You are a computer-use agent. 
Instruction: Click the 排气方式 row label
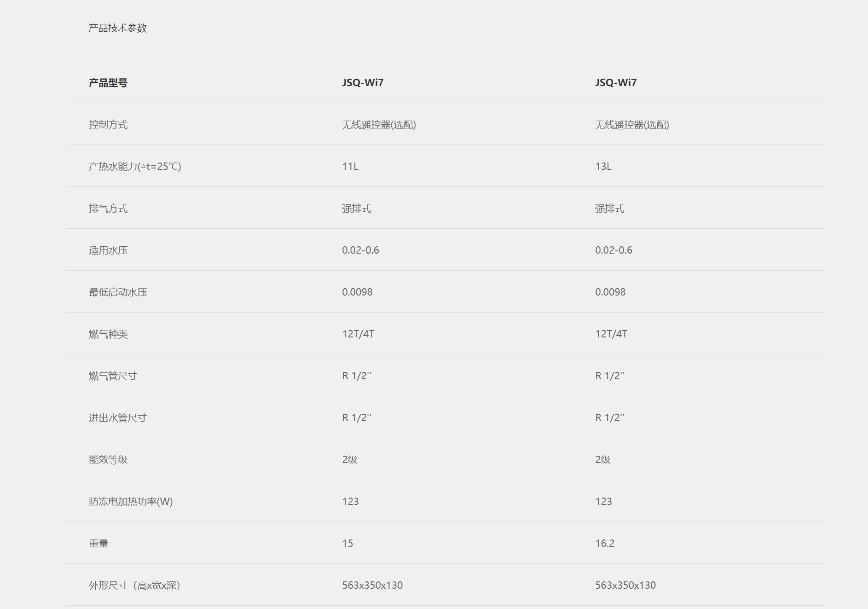pos(108,209)
